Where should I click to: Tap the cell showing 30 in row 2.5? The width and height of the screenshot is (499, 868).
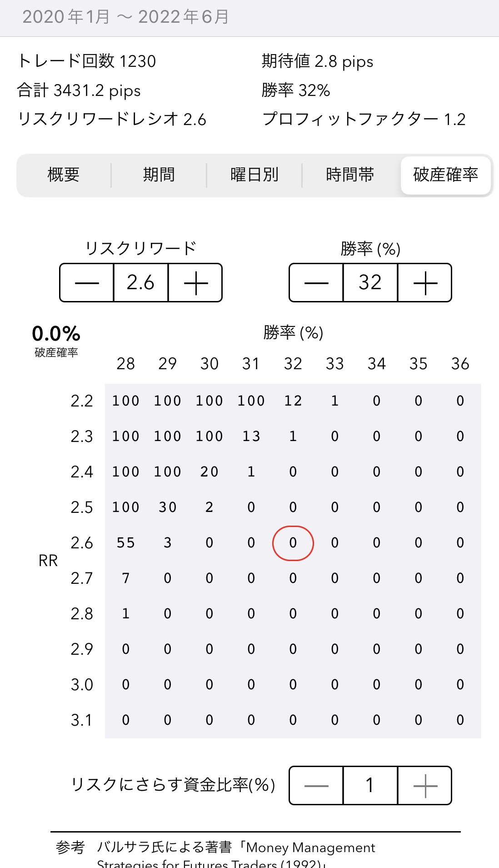click(x=167, y=507)
